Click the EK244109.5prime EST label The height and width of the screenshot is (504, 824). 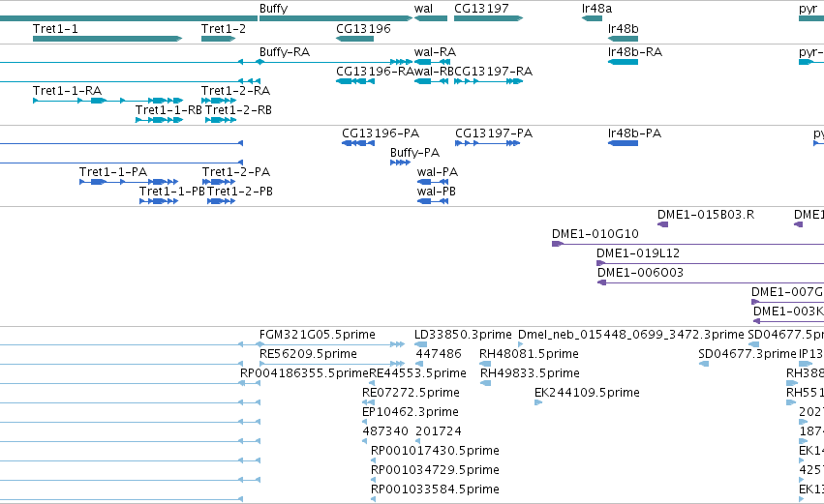587,393
